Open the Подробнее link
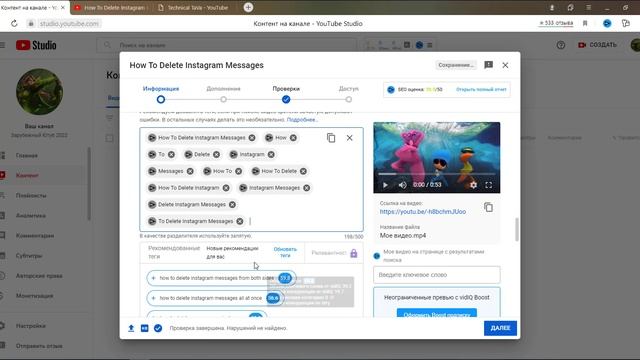 tap(302, 120)
